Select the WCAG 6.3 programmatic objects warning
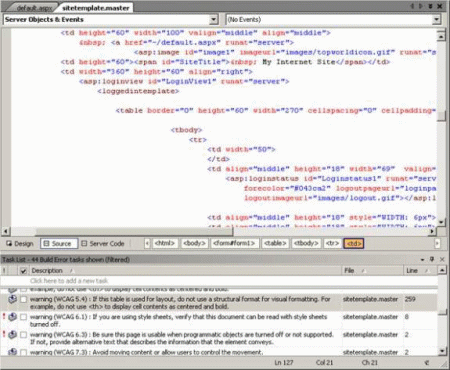Screen dimensions: 450x370 (x=182, y=338)
